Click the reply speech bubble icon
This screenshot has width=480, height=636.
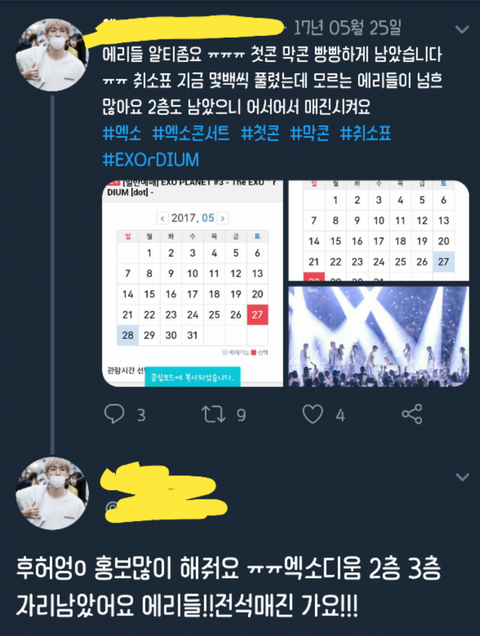point(114,414)
